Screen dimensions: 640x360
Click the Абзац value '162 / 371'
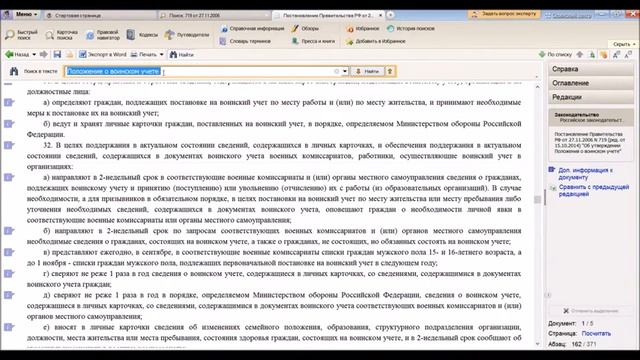pyautogui.click(x=584, y=344)
